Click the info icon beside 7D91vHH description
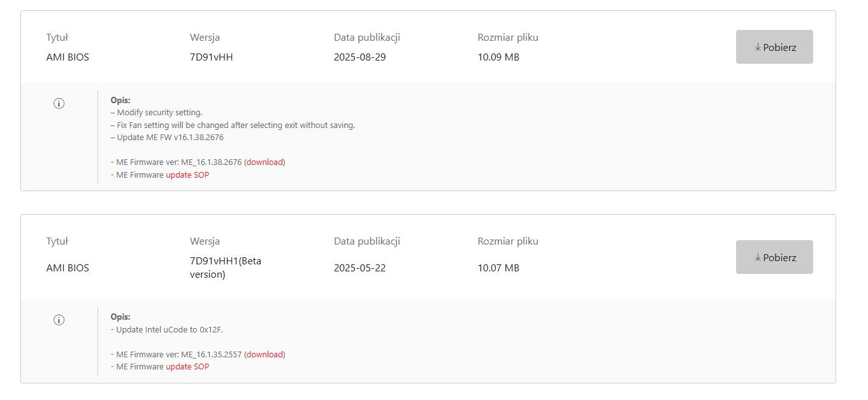The width and height of the screenshot is (868, 400). click(59, 103)
